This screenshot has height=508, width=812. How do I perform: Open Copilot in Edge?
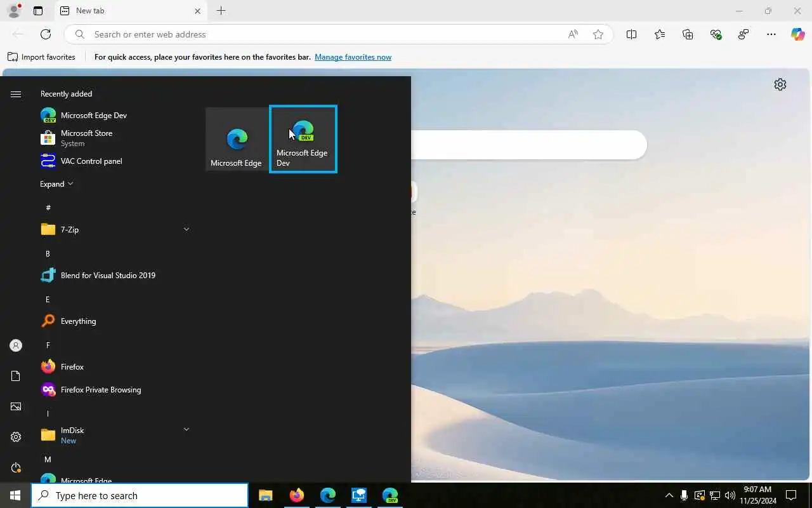point(798,34)
